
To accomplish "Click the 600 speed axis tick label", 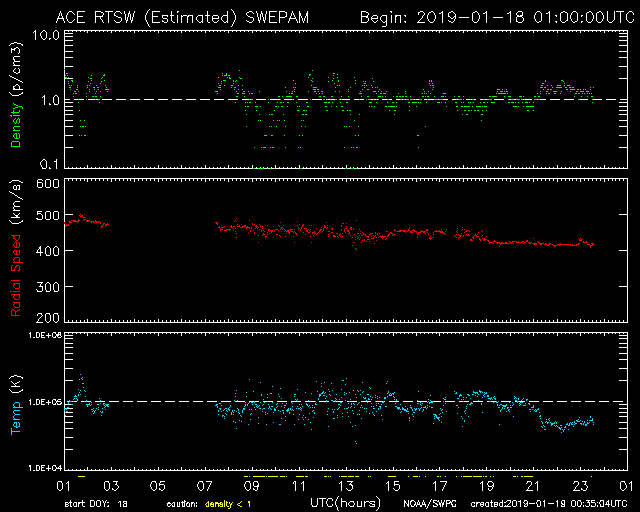I will point(46,184).
